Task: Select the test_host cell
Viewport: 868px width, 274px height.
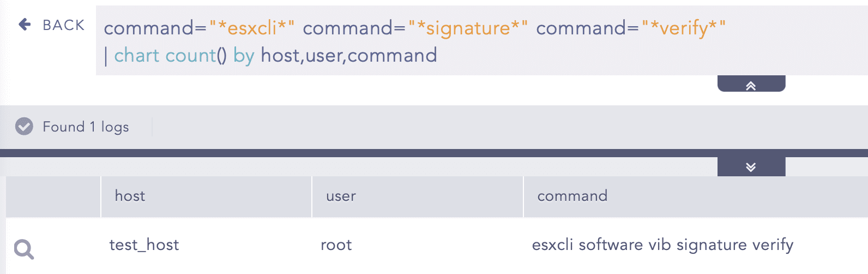Action: coord(144,245)
